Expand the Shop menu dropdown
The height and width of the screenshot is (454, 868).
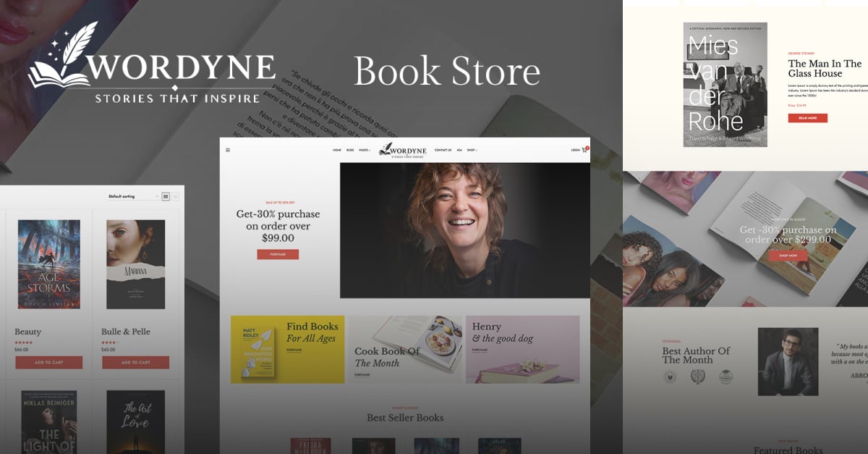point(472,150)
